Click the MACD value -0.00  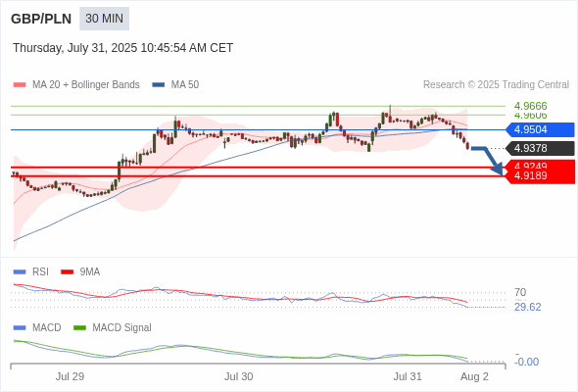pos(526,363)
